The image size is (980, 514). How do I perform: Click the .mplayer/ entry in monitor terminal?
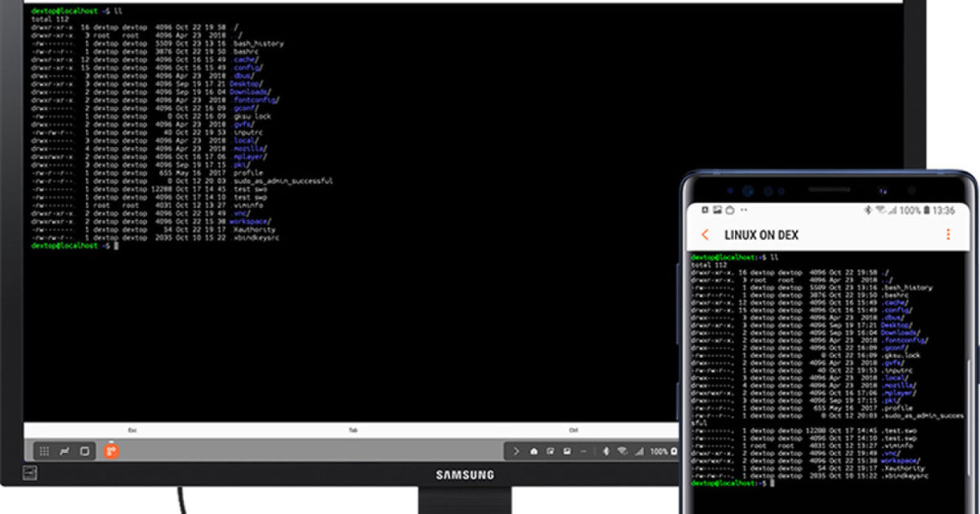[250, 157]
